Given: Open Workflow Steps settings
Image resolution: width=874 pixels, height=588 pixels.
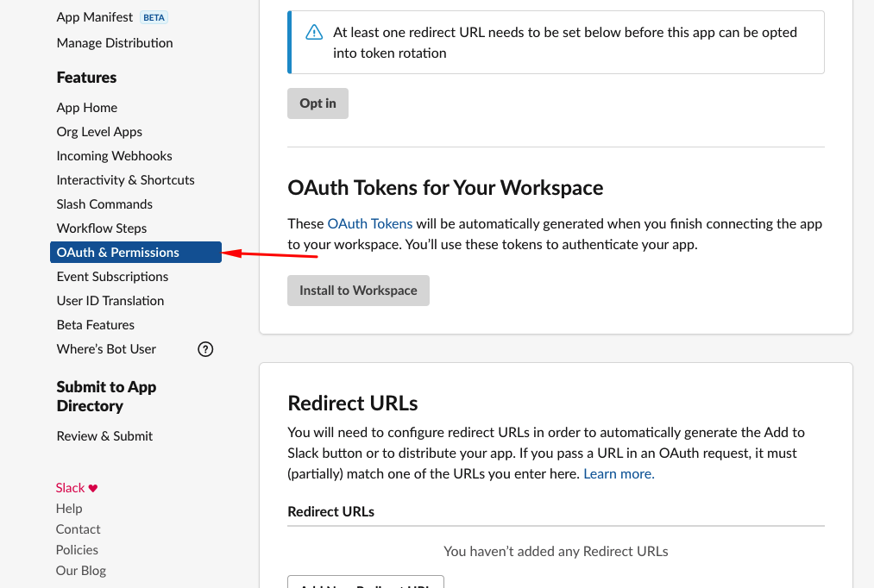Looking at the screenshot, I should [x=101, y=228].
